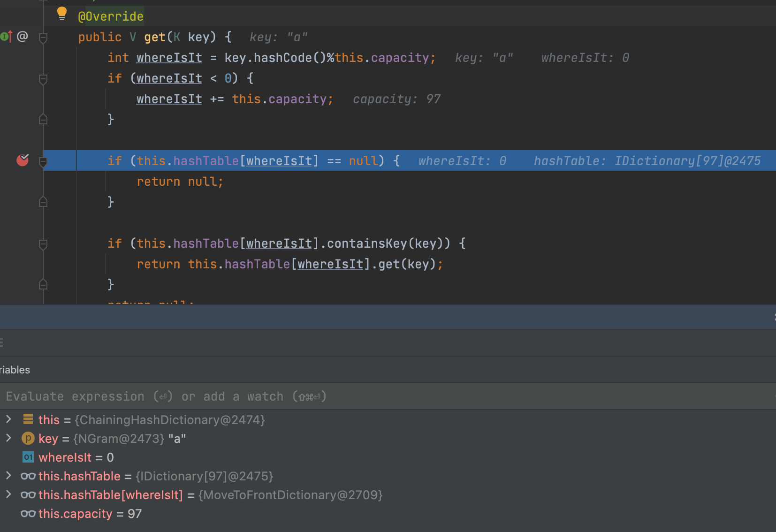Click the glasses watch icon for this.hashTable[whereIsIt]
Screen dimensions: 776x532
pos(28,495)
